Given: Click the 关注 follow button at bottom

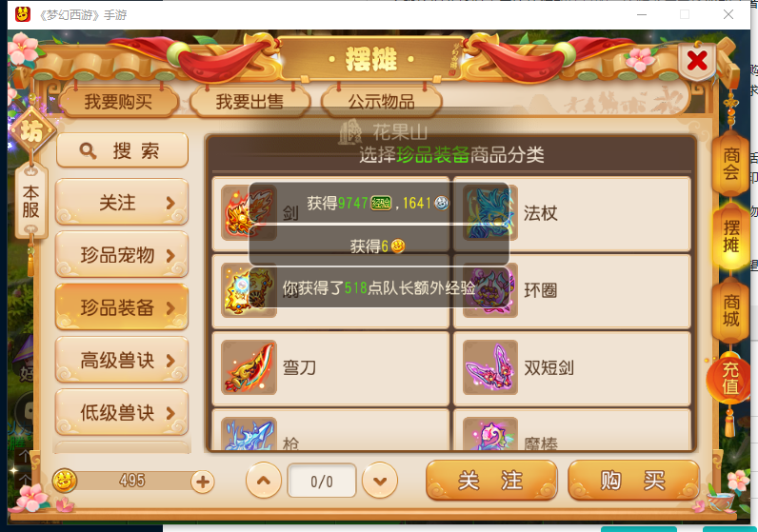Looking at the screenshot, I should [x=491, y=481].
